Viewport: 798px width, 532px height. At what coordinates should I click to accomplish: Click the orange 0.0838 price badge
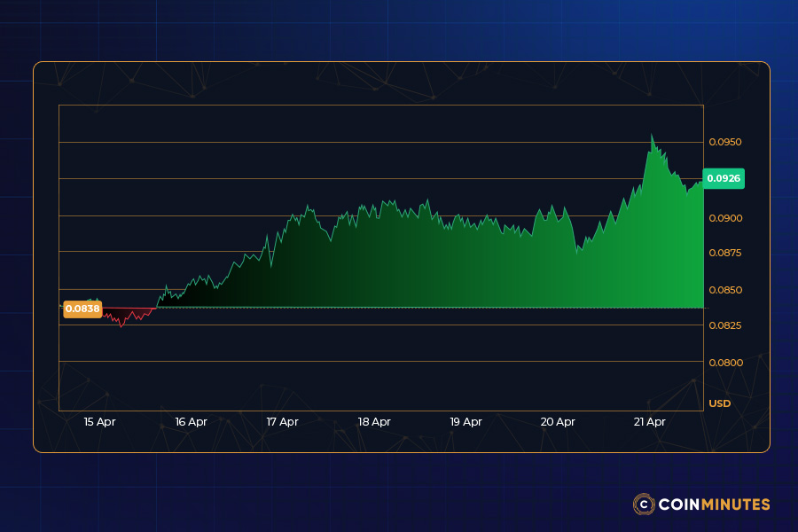coord(82,308)
